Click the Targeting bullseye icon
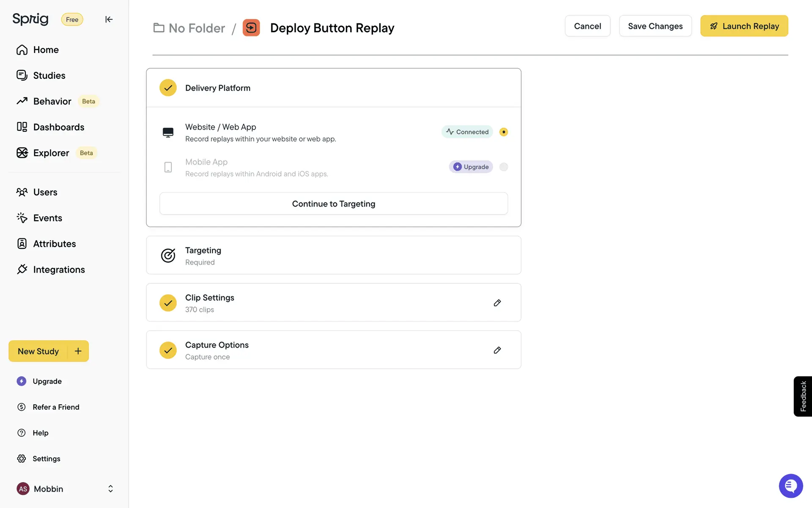812x508 pixels. pyautogui.click(x=168, y=256)
